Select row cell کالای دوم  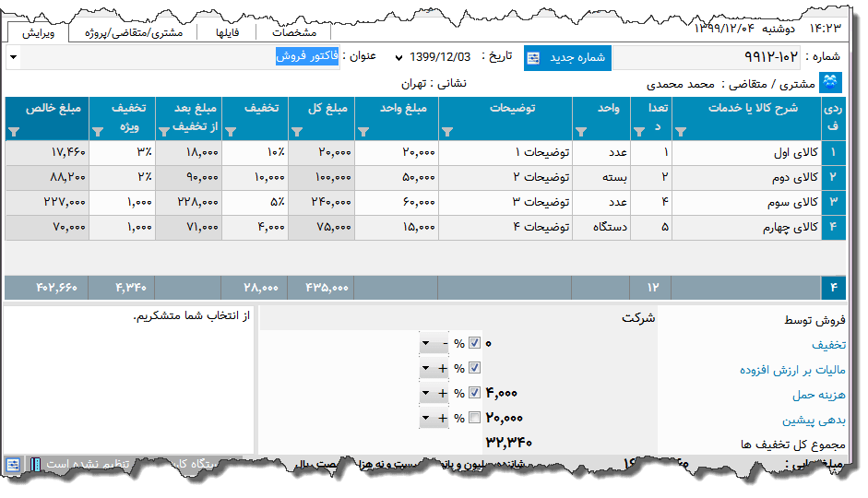[747, 178]
